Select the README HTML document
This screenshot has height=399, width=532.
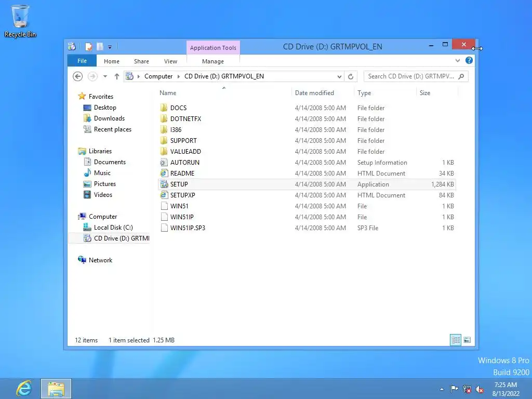click(x=307, y=174)
